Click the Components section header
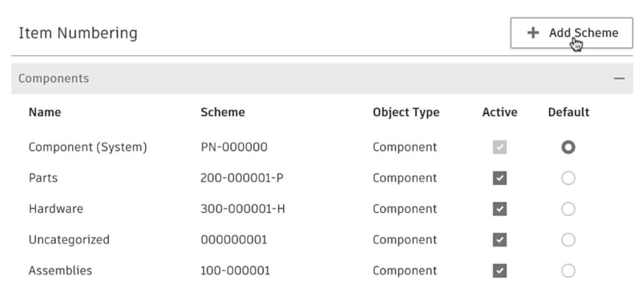 [x=53, y=79]
